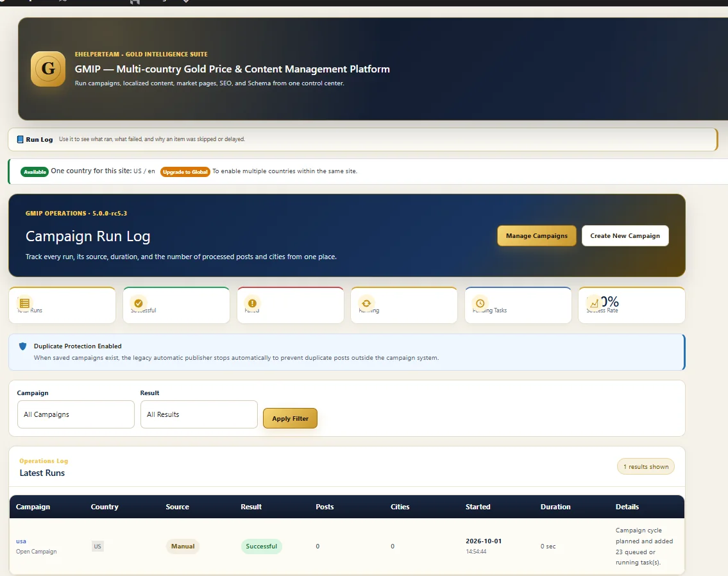Click the Duplicate Protection shield icon
Screen dimensions: 728x576
click(22, 346)
